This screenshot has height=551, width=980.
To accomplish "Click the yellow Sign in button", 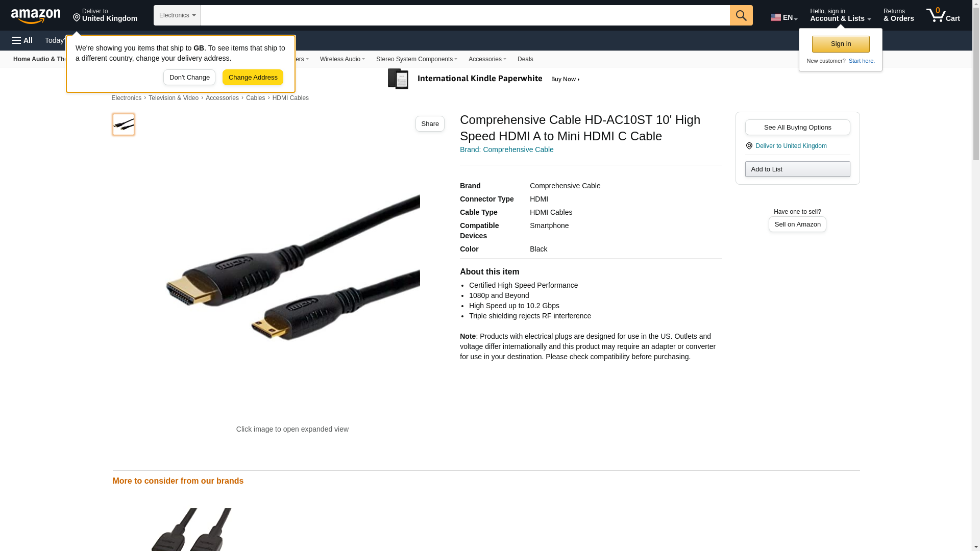I will pos(841,44).
